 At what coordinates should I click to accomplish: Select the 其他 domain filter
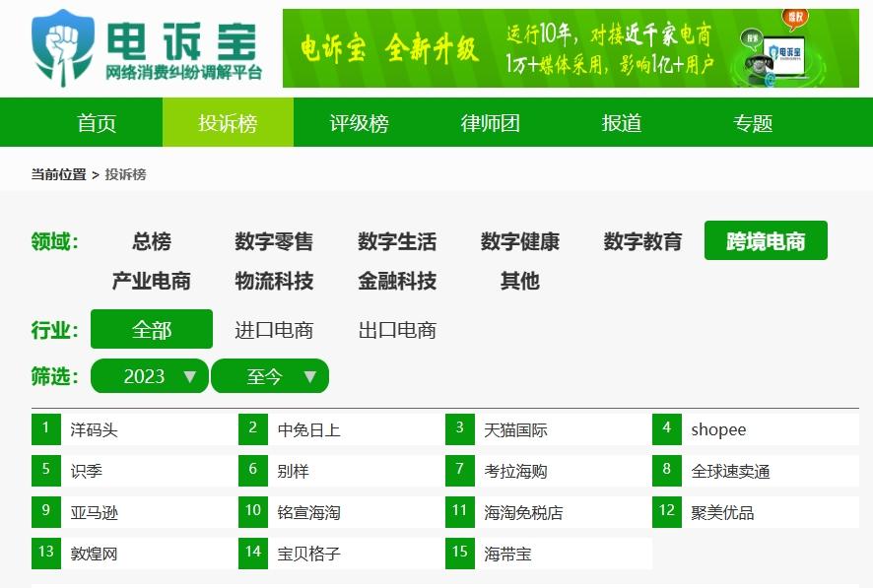520,281
